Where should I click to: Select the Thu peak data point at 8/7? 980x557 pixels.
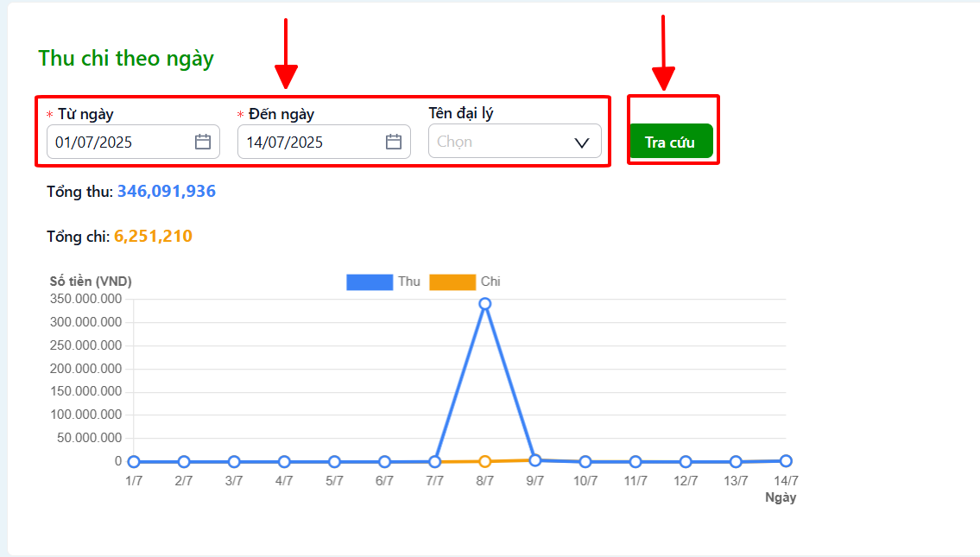[x=485, y=304]
